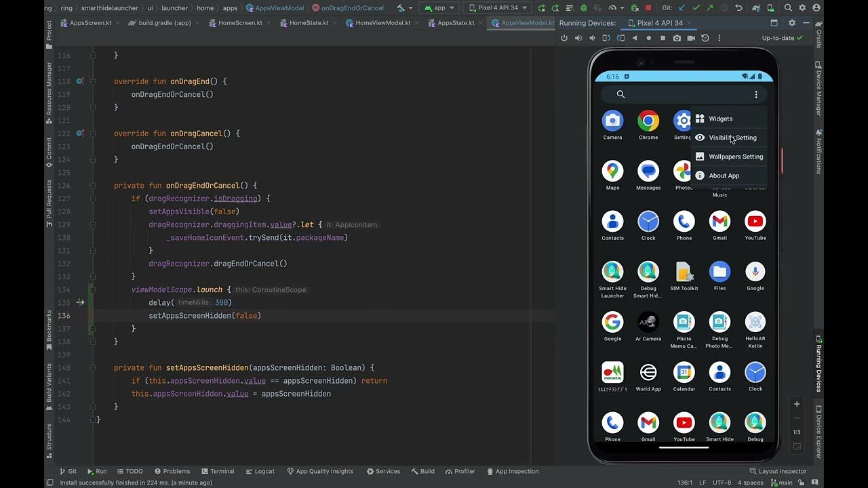Click the Stop app red square
Screen dimensions: 868x488
coord(648,8)
